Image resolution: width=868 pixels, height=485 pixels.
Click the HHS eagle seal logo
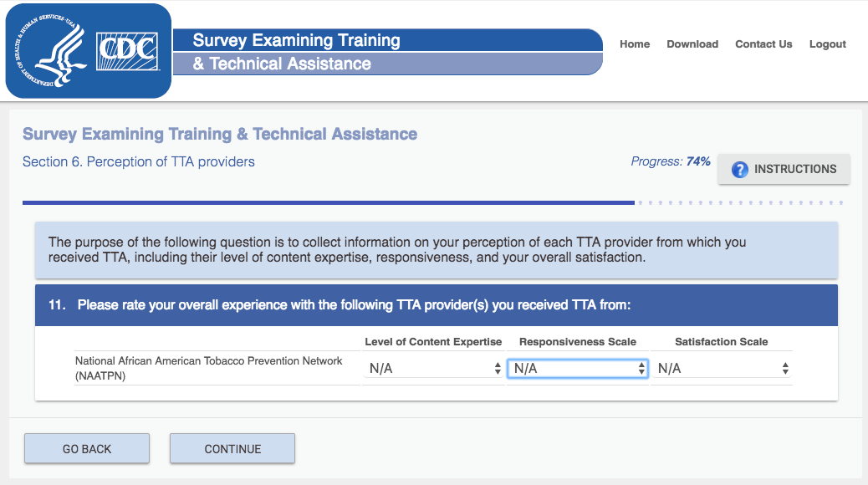click(50, 52)
